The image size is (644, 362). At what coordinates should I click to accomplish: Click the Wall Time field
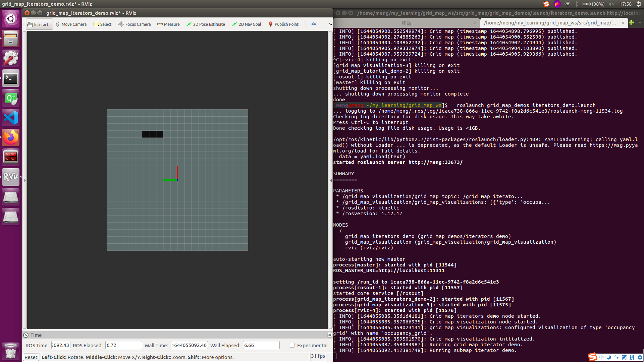click(x=189, y=345)
